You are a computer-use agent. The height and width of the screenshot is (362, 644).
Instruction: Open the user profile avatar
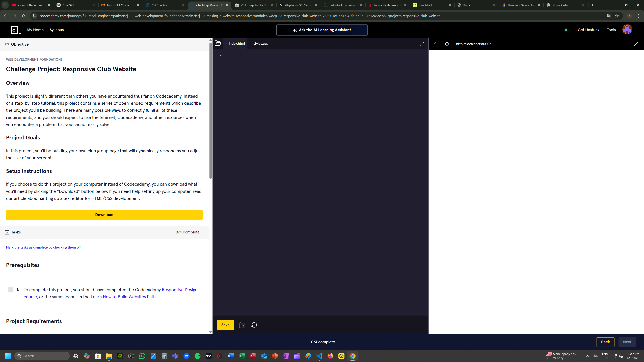click(627, 30)
